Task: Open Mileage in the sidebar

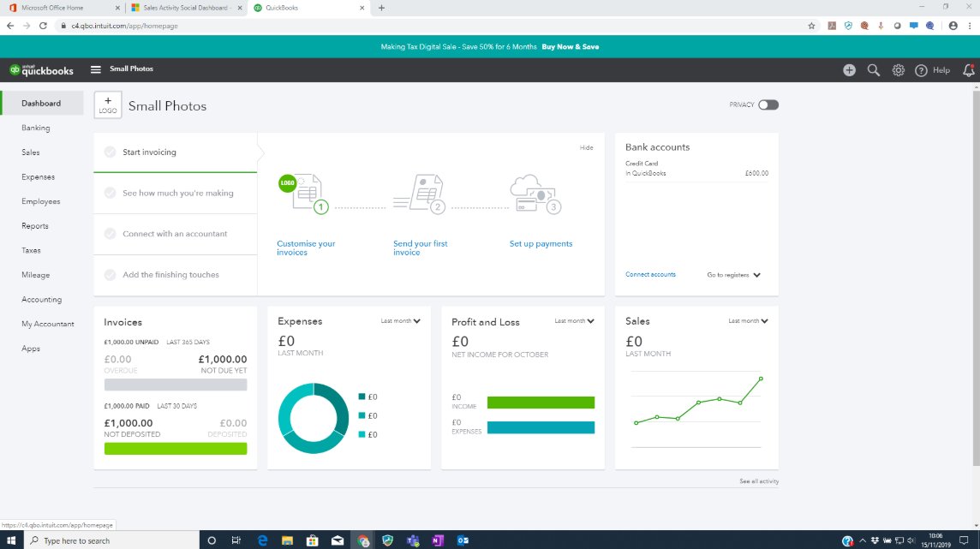Action: [36, 275]
